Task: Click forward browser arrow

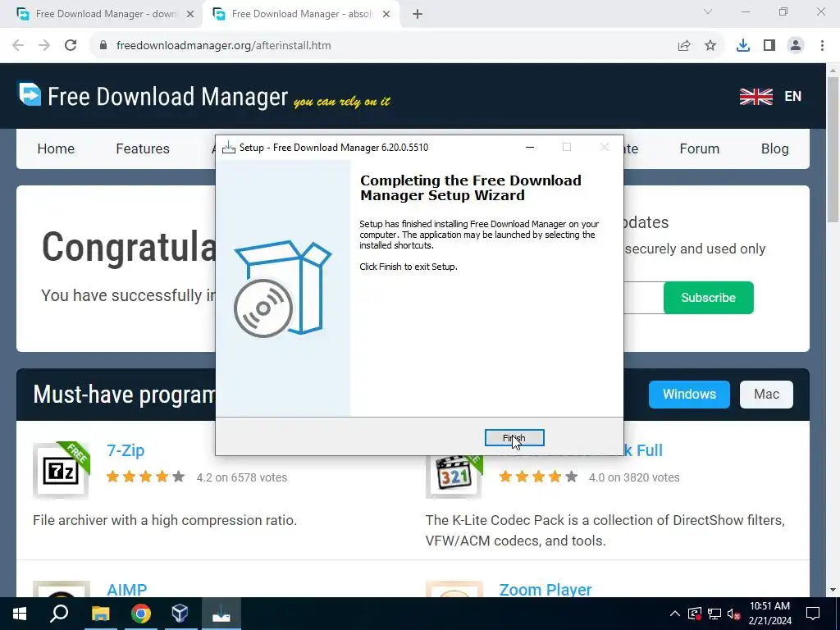Action: point(44,46)
